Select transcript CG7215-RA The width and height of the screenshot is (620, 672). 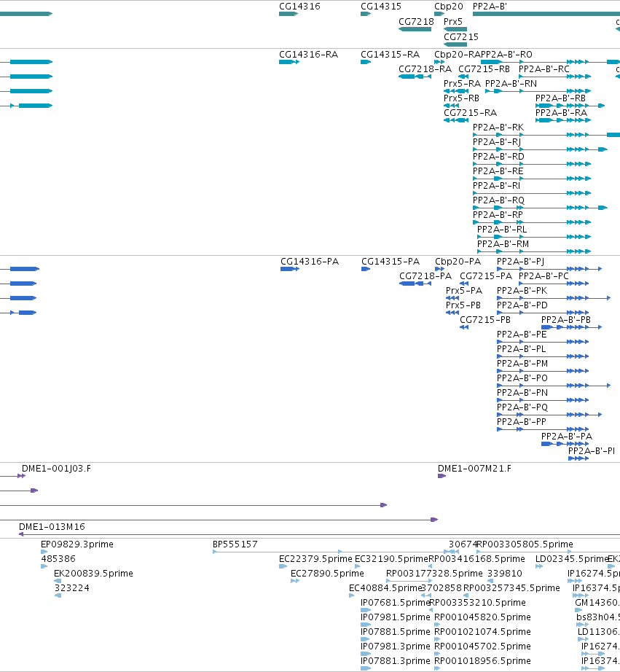(x=470, y=113)
